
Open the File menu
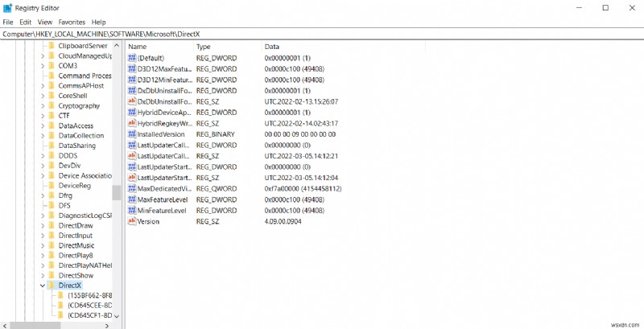tap(8, 23)
